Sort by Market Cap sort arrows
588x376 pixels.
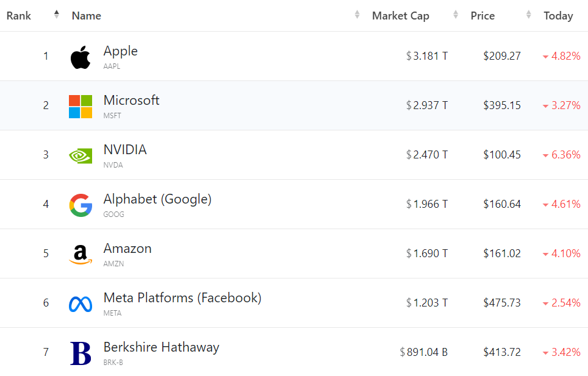[456, 15]
